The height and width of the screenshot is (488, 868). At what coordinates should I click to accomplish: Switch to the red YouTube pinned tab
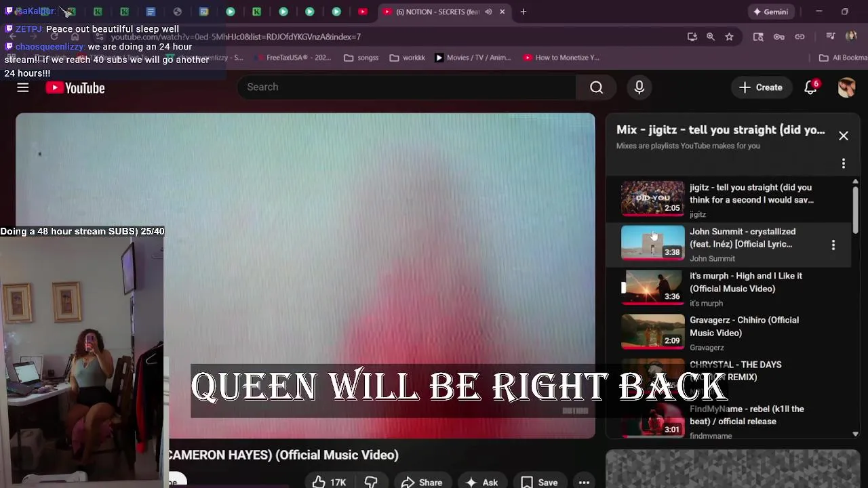pos(363,12)
